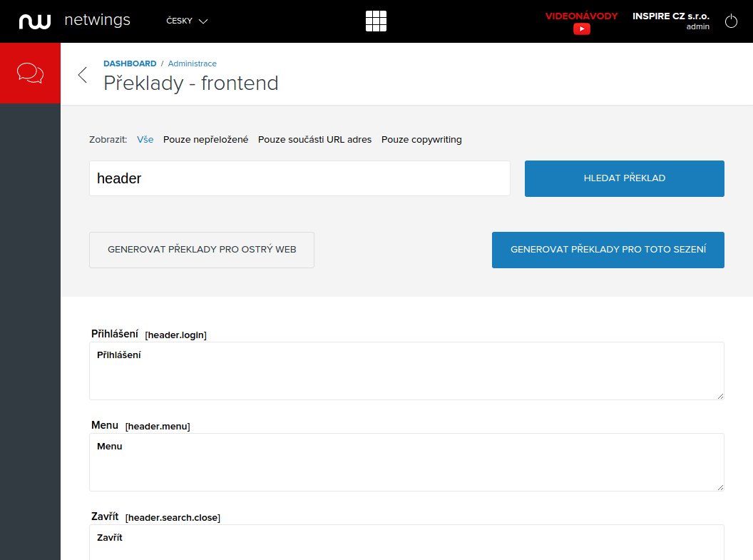Expand the ČESKY language dropdown

tap(187, 21)
